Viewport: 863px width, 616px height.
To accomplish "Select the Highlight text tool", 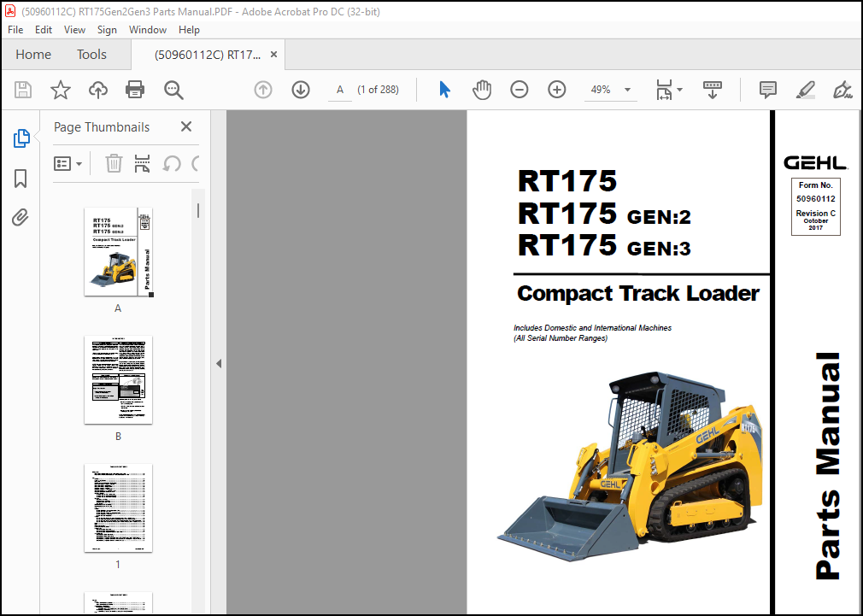I will coord(805,89).
